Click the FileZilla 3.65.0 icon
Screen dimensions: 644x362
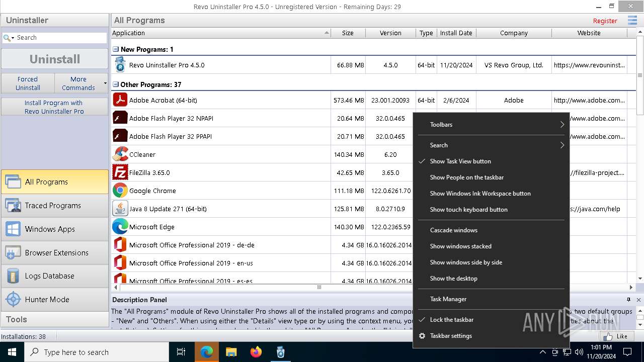[120, 172]
